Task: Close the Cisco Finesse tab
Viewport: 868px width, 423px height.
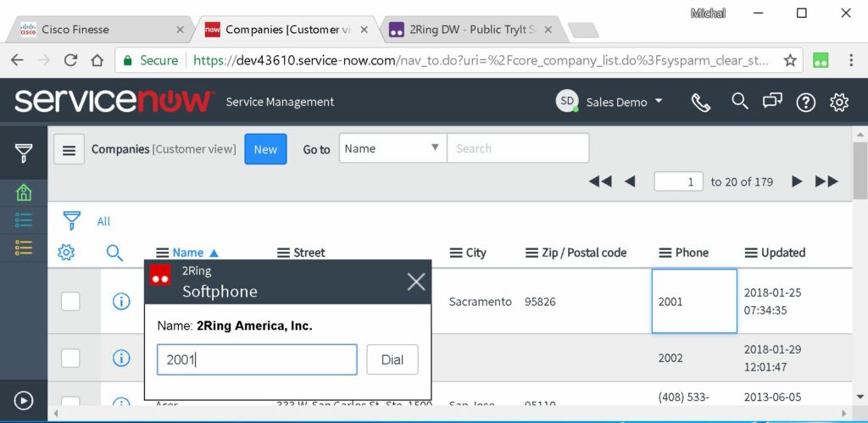Action: click(x=180, y=30)
